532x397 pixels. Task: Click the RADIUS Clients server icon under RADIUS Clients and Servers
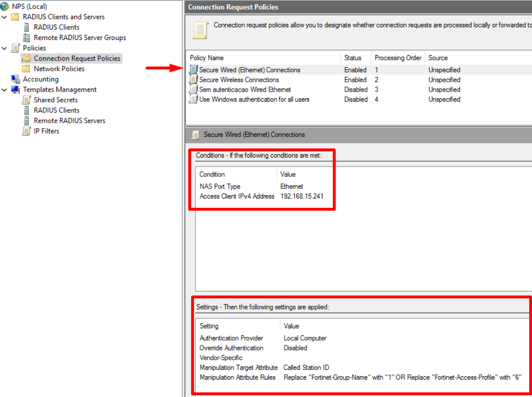[26, 27]
